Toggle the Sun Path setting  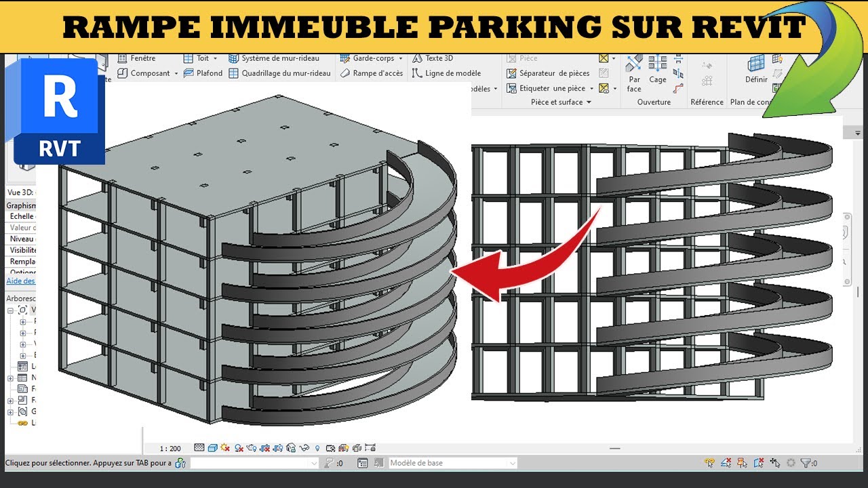[x=225, y=447]
